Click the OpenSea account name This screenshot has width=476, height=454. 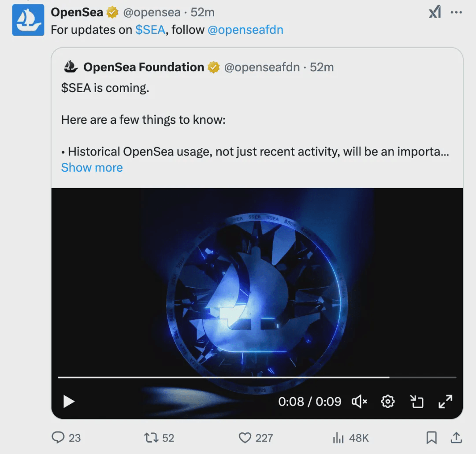77,12
